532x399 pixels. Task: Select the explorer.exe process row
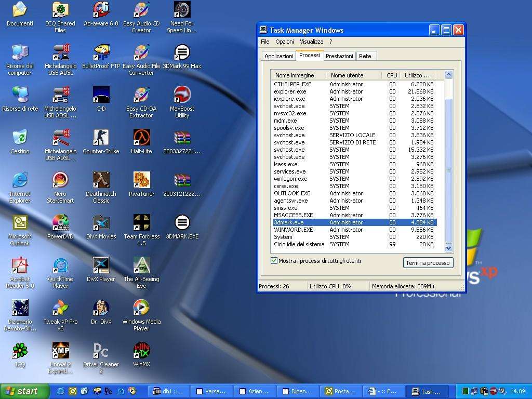click(x=354, y=91)
